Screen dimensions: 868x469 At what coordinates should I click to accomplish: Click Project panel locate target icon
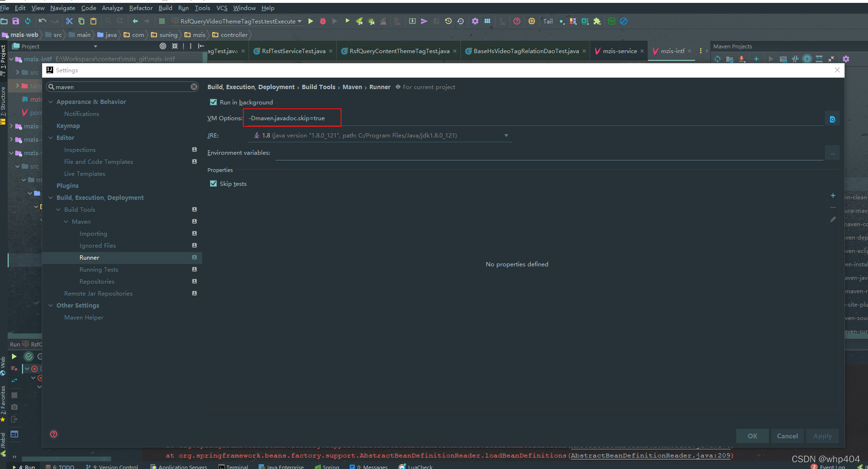[x=163, y=46]
